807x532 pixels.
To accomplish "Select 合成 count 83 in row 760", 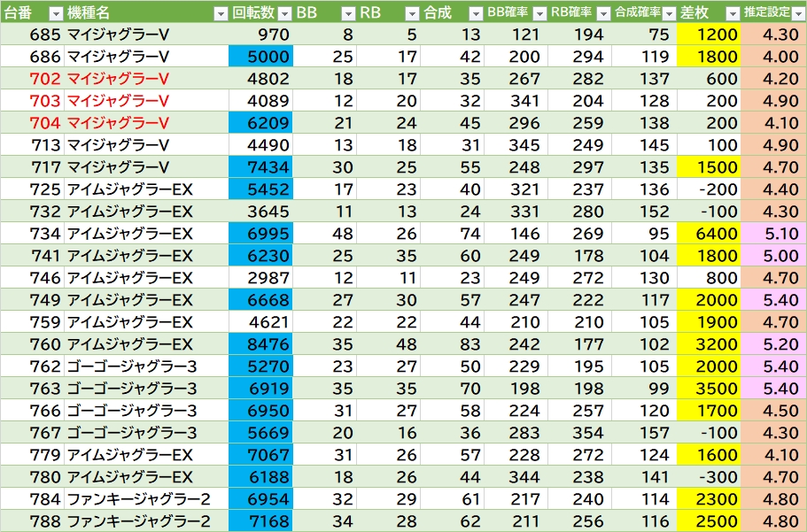I will tap(453, 344).
